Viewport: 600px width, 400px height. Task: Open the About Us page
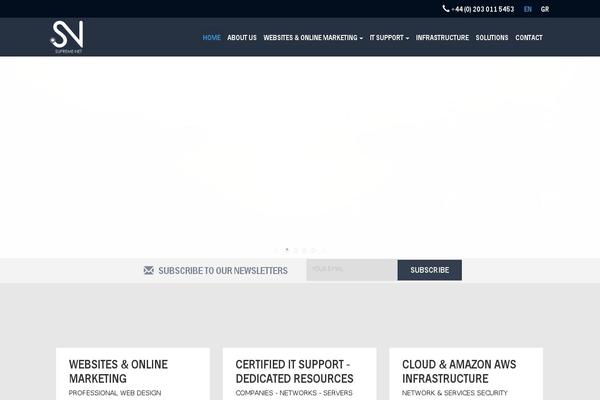pyautogui.click(x=242, y=38)
